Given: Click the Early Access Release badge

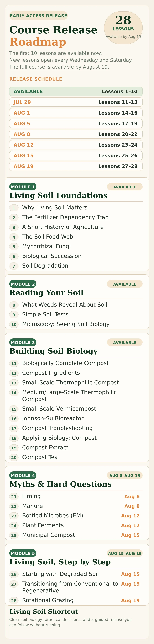Looking at the screenshot, I should [38, 16].
